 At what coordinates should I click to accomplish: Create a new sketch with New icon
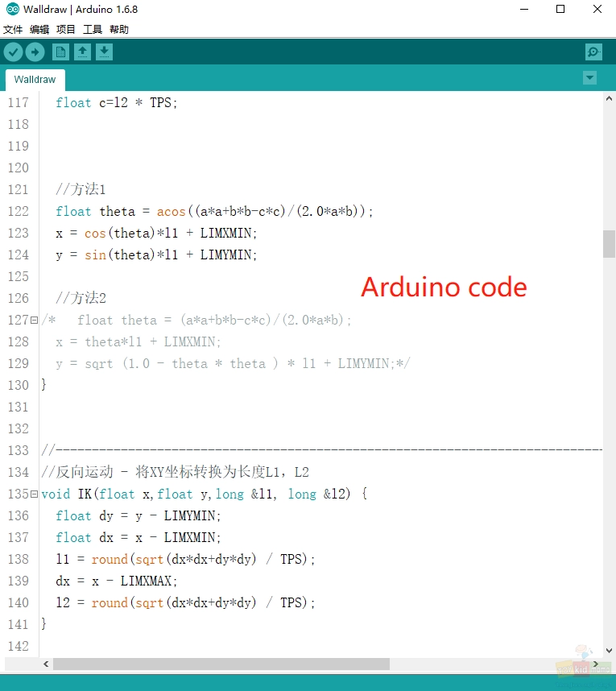[60, 52]
